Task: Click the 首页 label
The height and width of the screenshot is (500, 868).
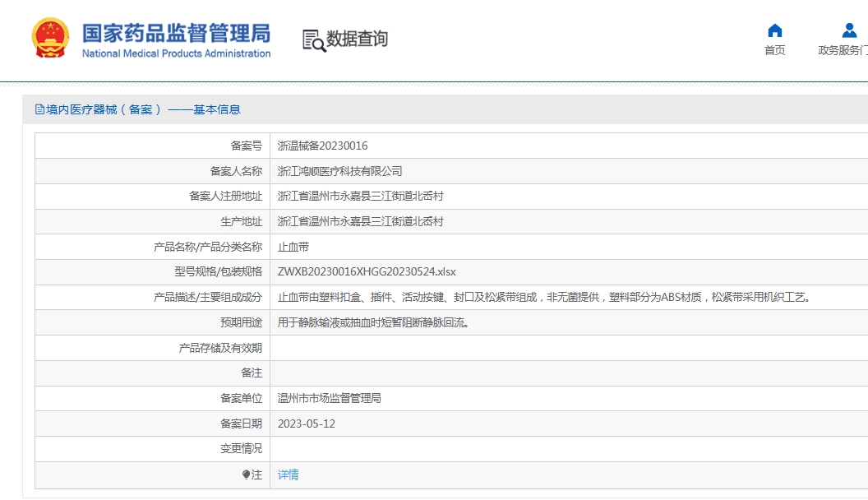Action: pos(775,50)
